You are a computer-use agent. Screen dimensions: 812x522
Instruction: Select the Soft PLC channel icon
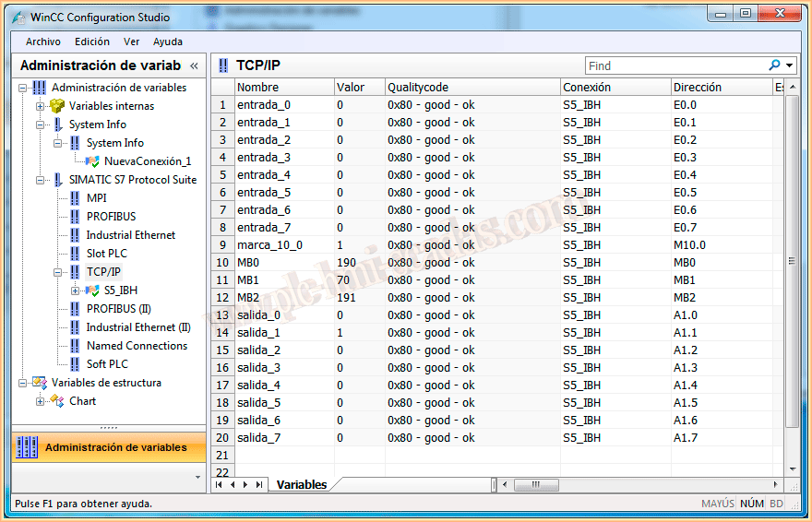click(75, 364)
